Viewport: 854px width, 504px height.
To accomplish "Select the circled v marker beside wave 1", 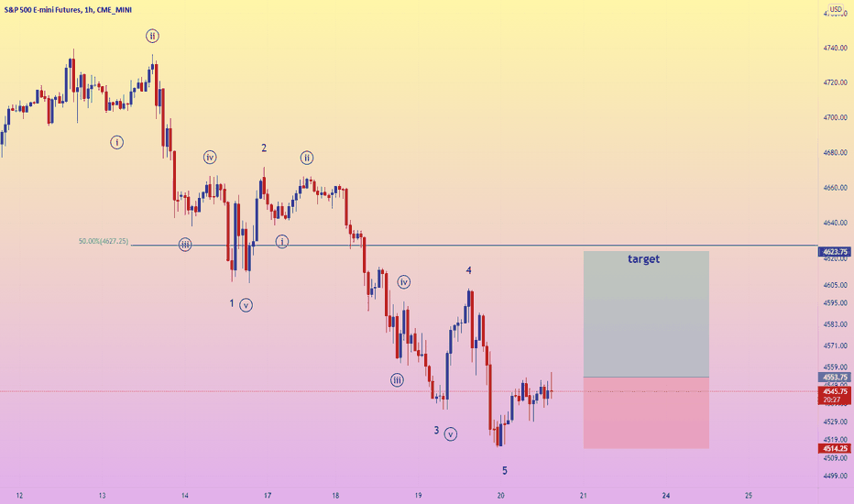I will 246,305.
